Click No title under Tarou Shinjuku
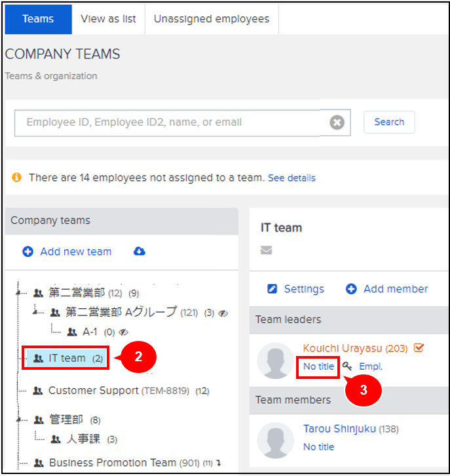 click(x=319, y=447)
